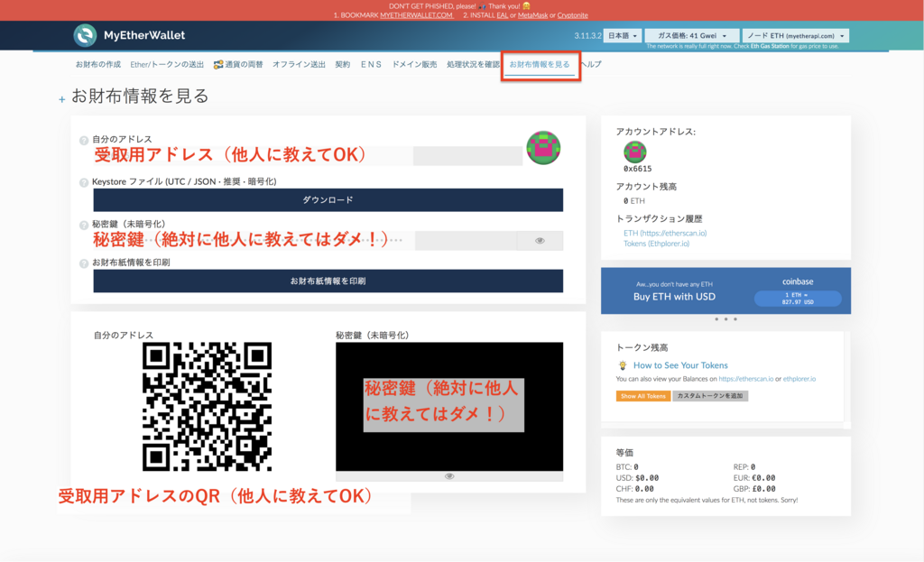Click the carousel dots under the Coinbase banner
This screenshot has height=562, width=924.
[725, 319]
